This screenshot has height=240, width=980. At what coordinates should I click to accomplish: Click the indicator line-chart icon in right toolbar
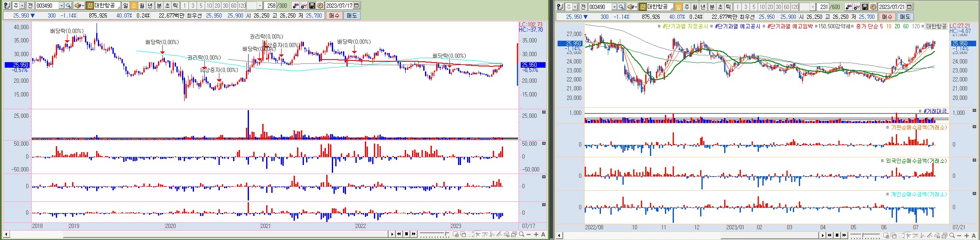click(856, 6)
